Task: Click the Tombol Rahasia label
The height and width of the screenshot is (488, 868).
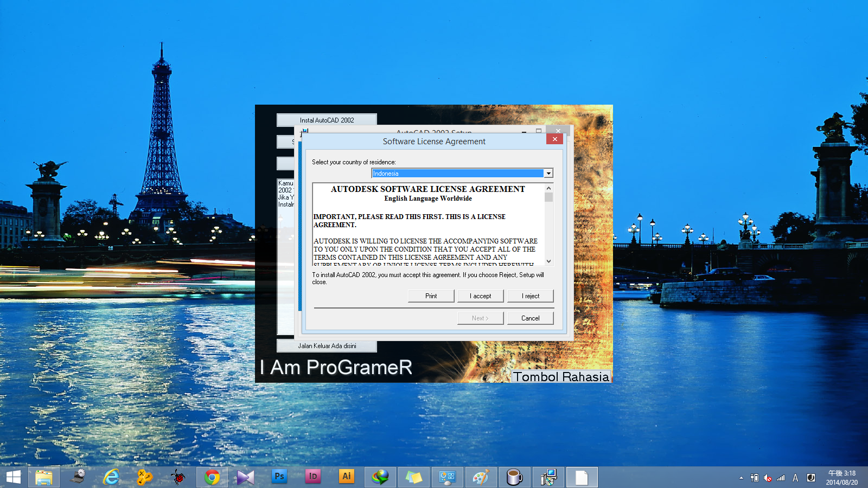Action: coord(561,376)
